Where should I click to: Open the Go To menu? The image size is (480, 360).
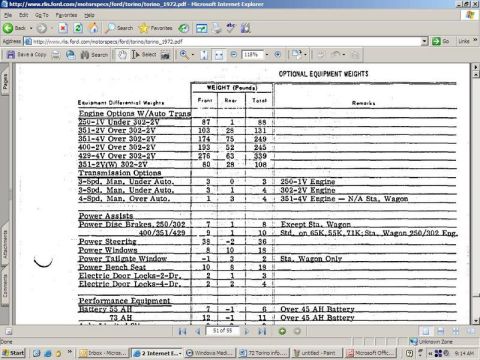click(42, 15)
